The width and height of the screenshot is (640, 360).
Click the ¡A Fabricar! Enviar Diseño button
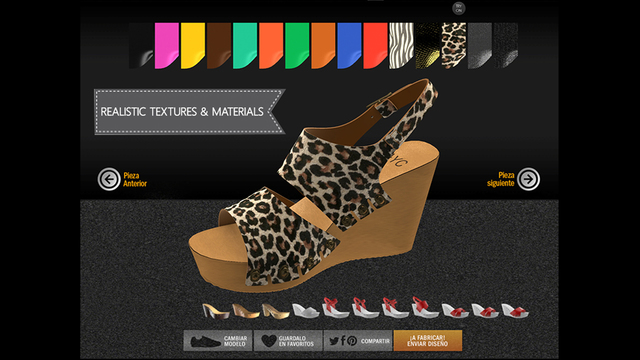coord(427,341)
